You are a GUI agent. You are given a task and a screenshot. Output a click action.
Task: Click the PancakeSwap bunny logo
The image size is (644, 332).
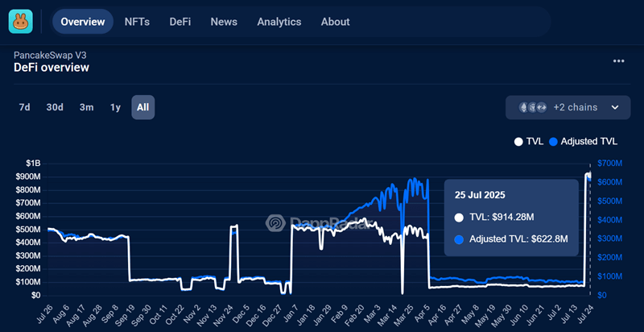pyautogui.click(x=21, y=22)
